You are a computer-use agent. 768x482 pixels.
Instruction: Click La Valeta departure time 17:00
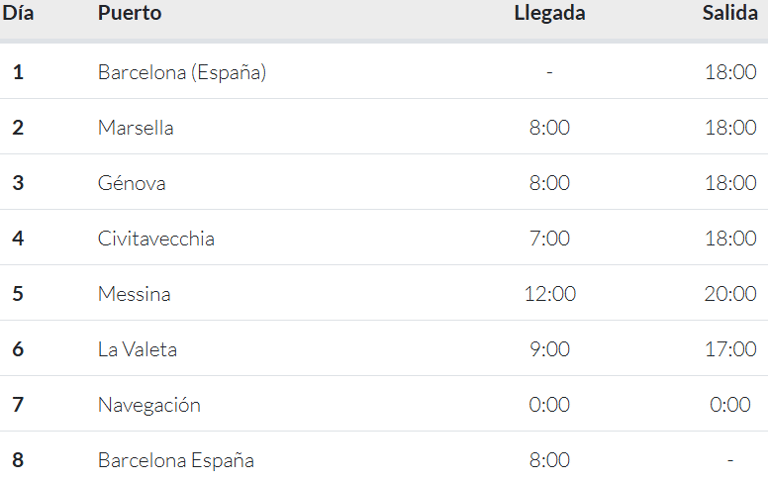[730, 349]
